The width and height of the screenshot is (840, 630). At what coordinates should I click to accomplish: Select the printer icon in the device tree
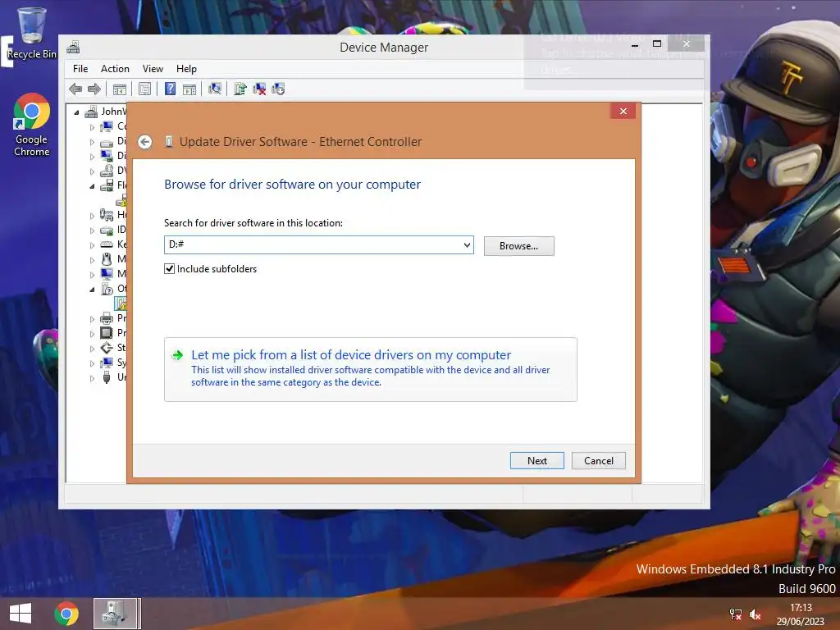[x=107, y=318]
